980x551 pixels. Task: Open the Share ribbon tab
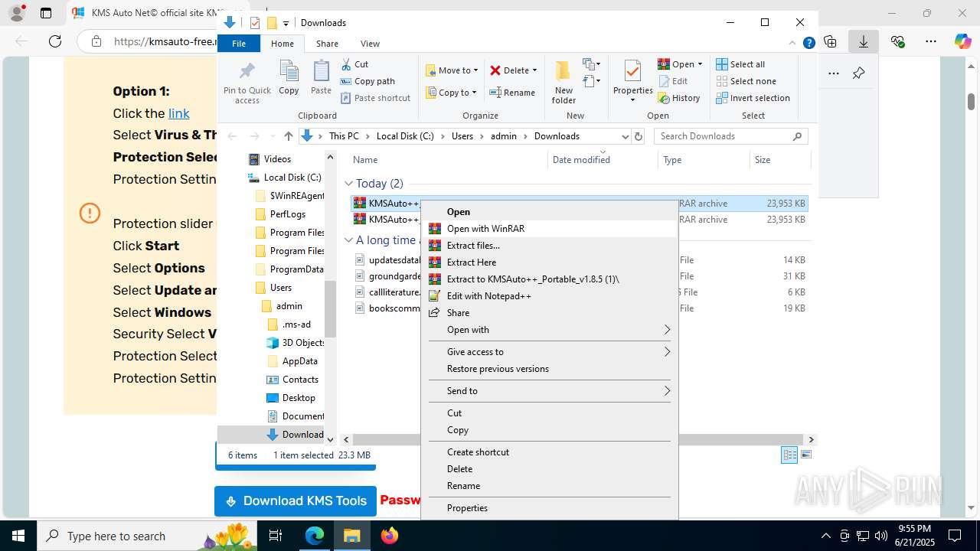click(x=327, y=44)
